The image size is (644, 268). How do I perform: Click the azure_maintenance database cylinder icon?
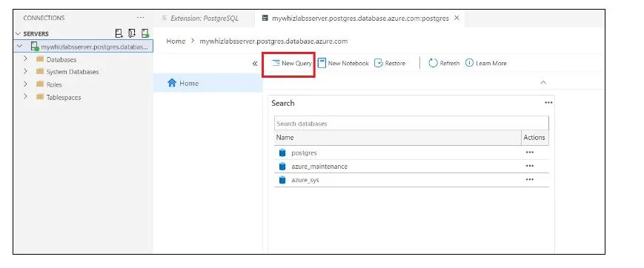(282, 167)
